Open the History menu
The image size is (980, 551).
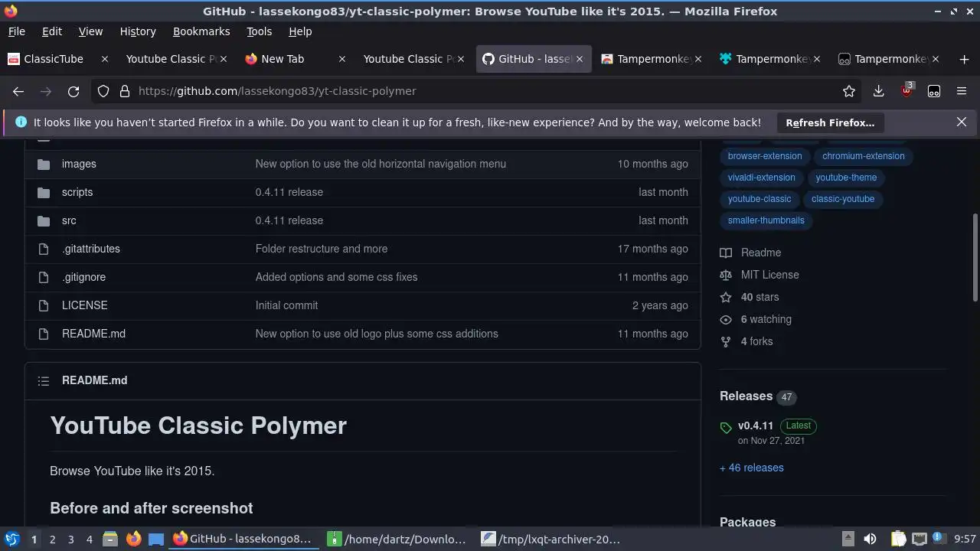coord(138,31)
